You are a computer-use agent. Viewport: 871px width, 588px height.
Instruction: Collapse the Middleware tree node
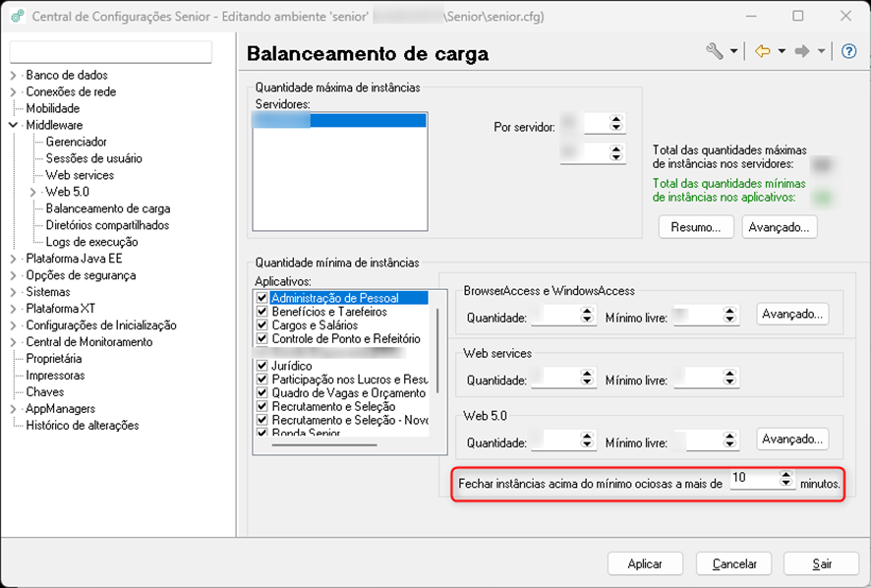coord(14,125)
